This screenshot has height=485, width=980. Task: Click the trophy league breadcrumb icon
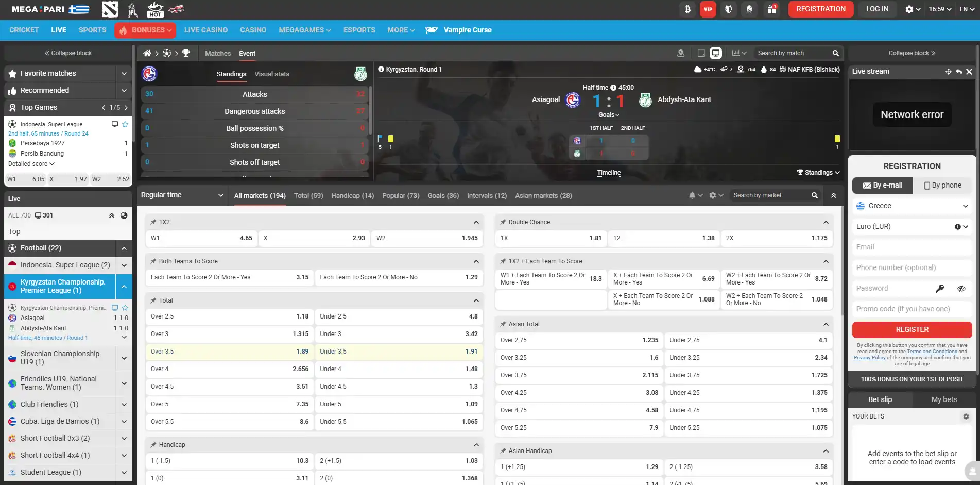pyautogui.click(x=186, y=53)
